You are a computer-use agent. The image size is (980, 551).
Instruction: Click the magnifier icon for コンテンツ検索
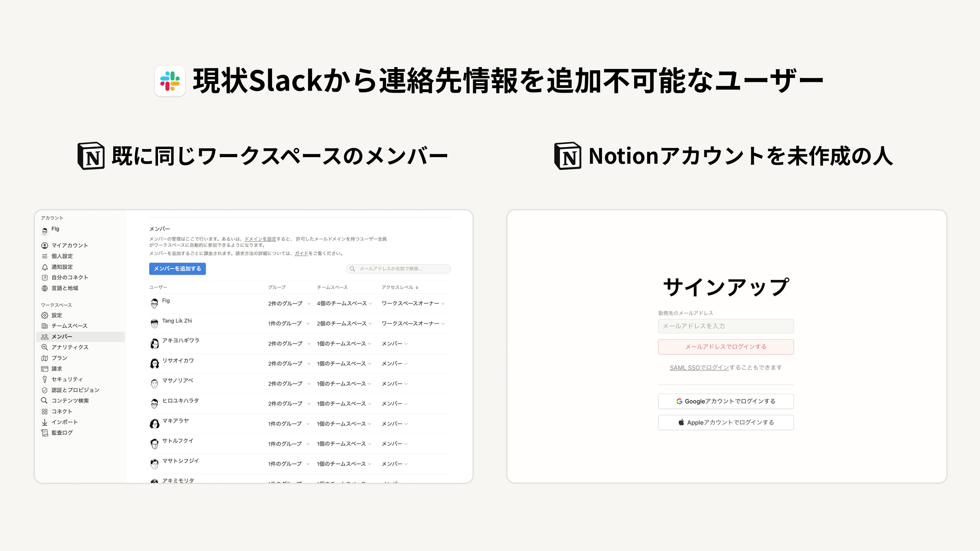point(44,401)
